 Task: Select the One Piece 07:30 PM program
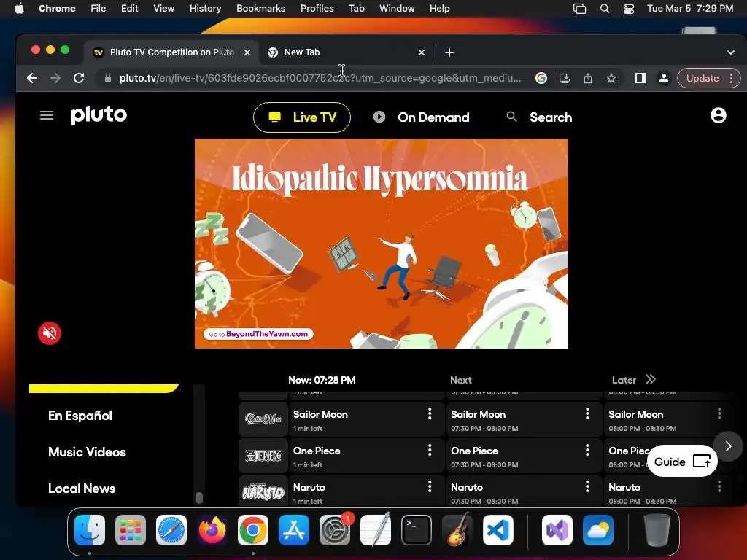tap(523, 456)
